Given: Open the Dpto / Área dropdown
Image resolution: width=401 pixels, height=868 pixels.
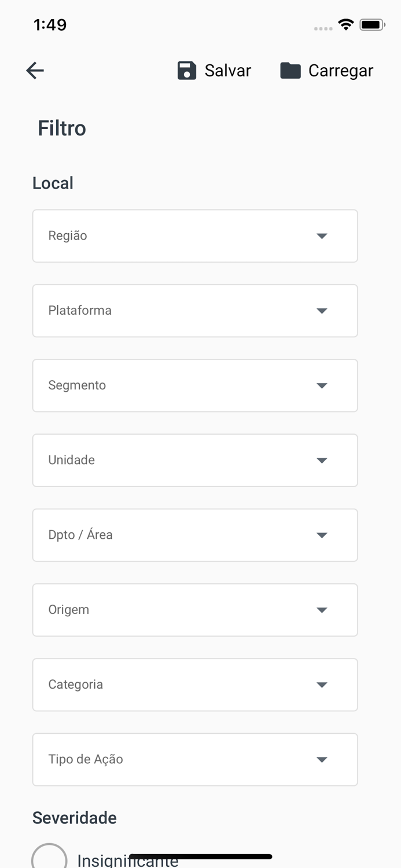Looking at the screenshot, I should [x=195, y=535].
